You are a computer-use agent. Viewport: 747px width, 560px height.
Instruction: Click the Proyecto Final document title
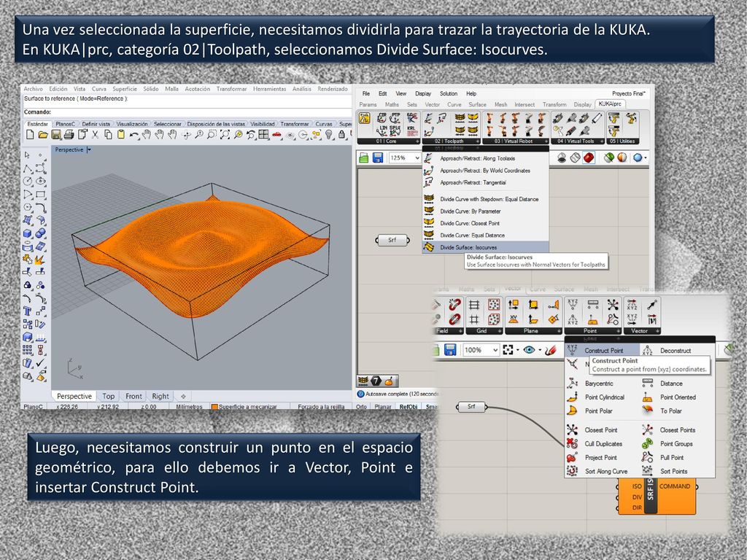629,94
